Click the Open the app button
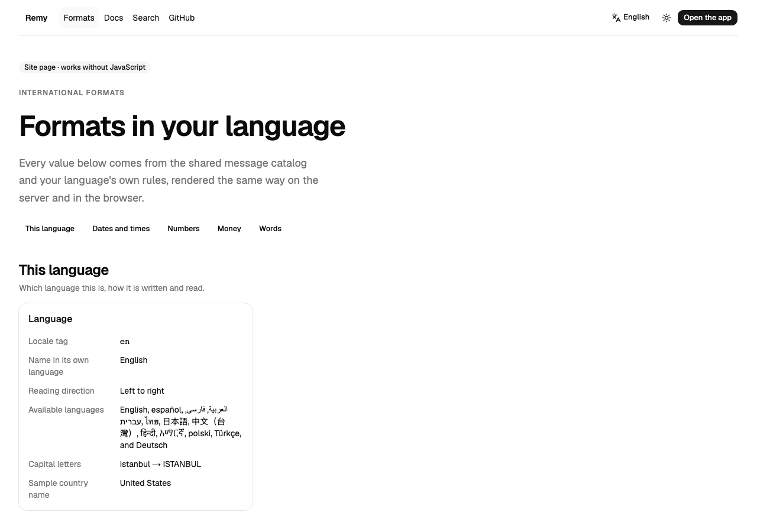Screen dimensions: 757x532 tap(707, 18)
